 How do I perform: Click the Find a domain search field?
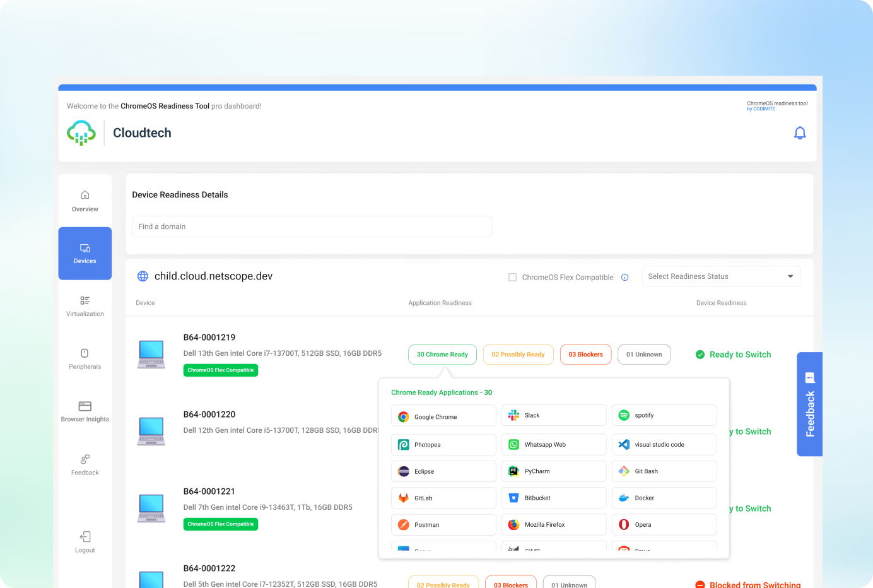(312, 226)
